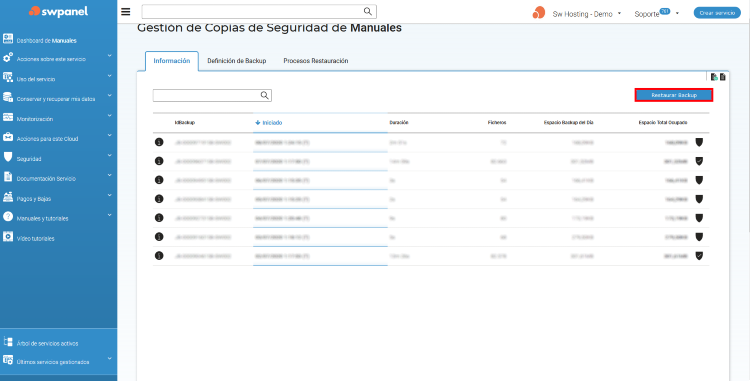750x381 pixels.
Task: Expand the Acciones para este Cloud chevron
Action: coord(110,135)
